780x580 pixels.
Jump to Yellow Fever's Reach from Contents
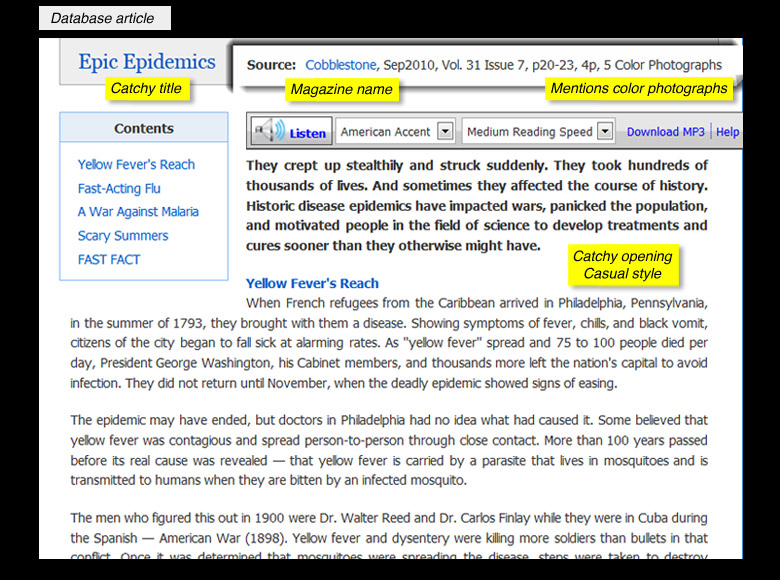point(136,165)
